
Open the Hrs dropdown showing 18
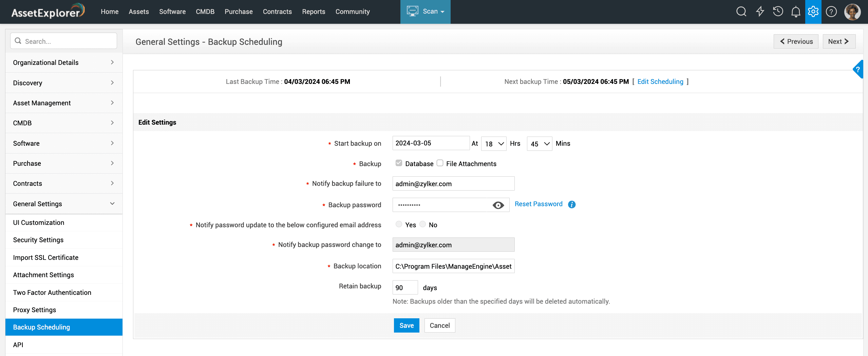point(494,144)
